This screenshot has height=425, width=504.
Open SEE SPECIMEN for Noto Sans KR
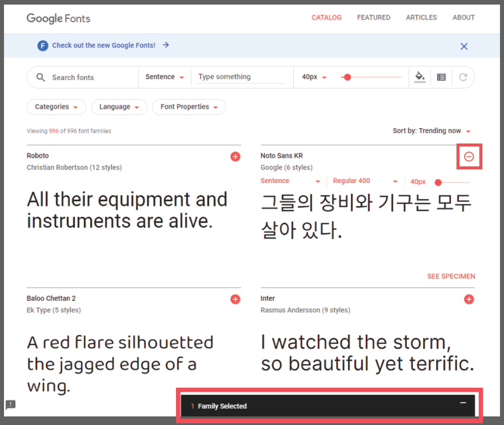point(451,276)
